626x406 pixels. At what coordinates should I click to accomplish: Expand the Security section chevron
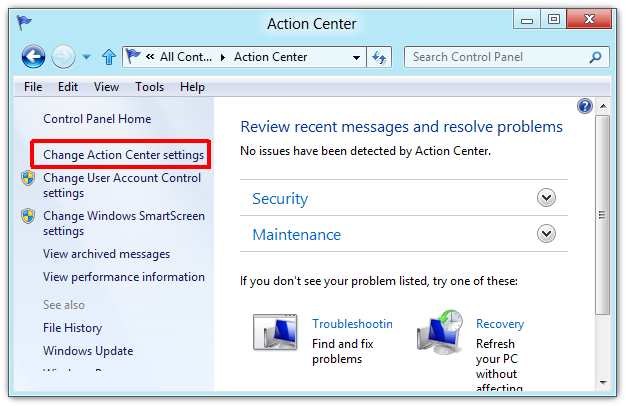[546, 198]
